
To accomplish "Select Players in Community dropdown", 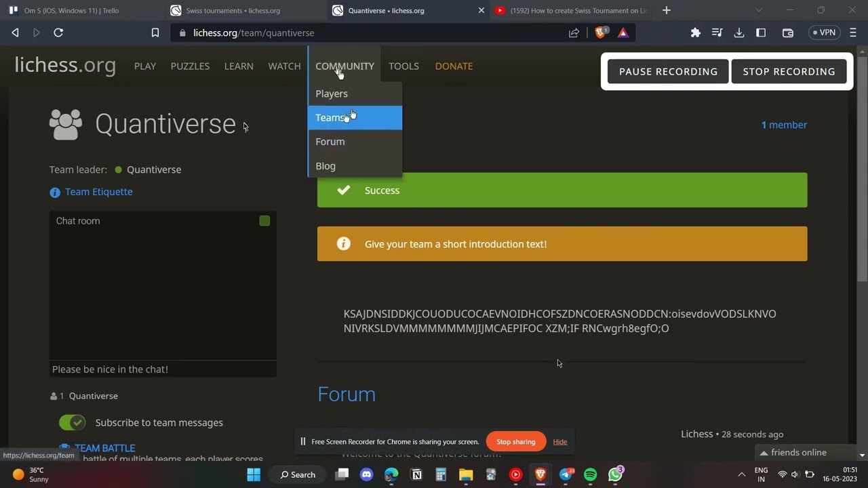I will tap(355, 94).
